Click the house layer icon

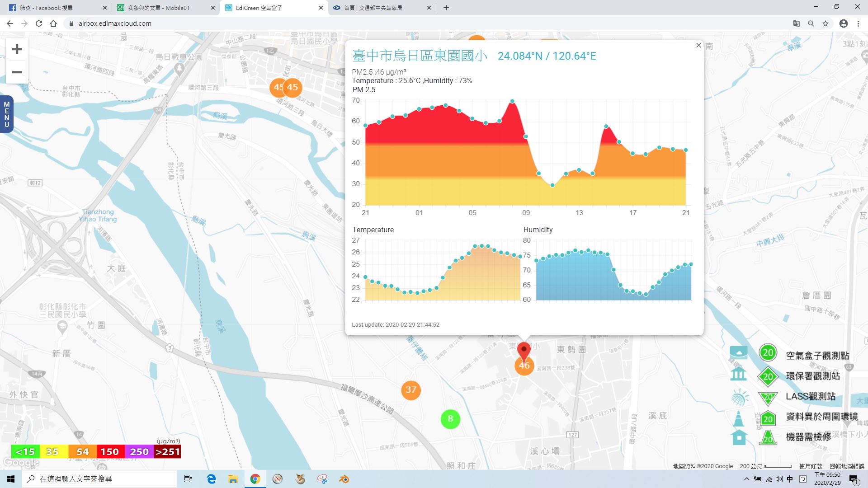739,437
